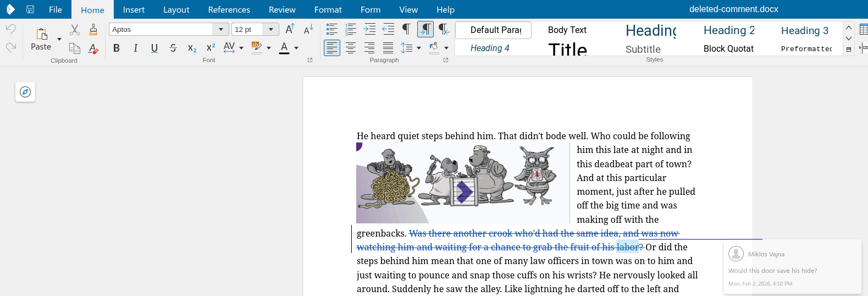Click the Clone Formatting paintbrush icon
868x296 pixels.
click(x=93, y=30)
